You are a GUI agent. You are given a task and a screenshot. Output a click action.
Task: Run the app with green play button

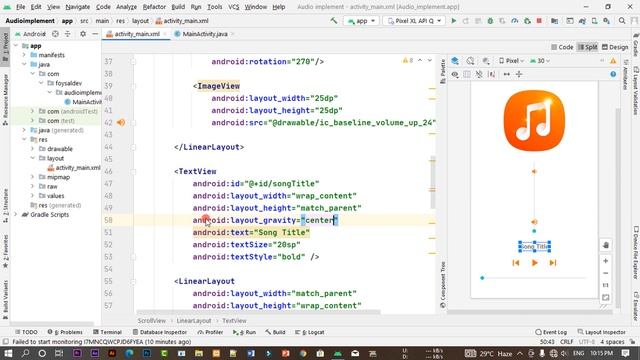pyautogui.click(x=453, y=21)
